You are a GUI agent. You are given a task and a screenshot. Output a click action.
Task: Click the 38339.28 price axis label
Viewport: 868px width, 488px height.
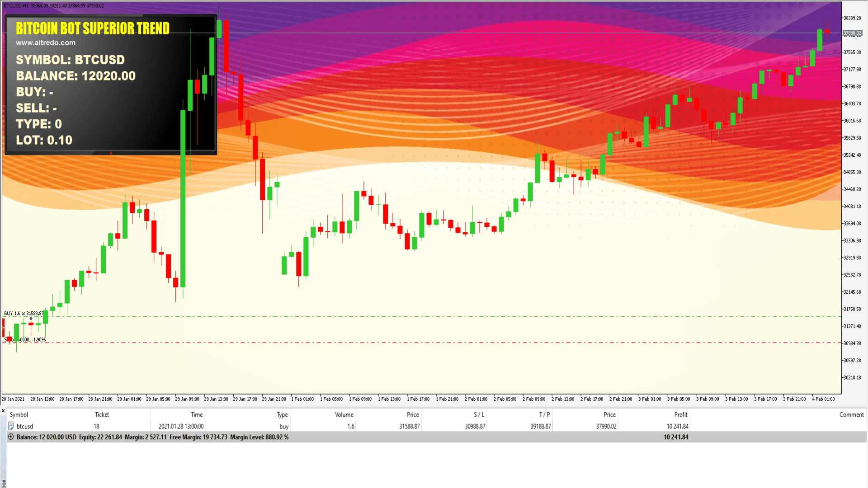pos(852,18)
